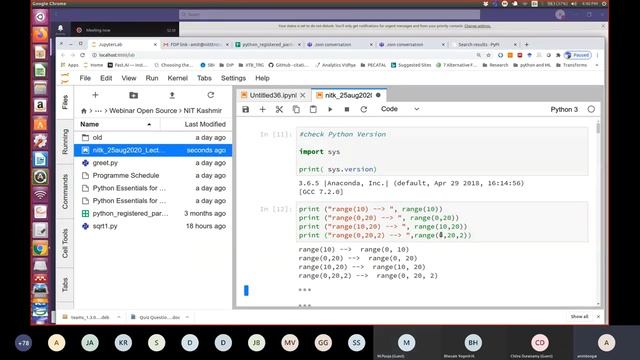640x360 pixels.
Task: Open the Run menu
Action: click(152, 78)
